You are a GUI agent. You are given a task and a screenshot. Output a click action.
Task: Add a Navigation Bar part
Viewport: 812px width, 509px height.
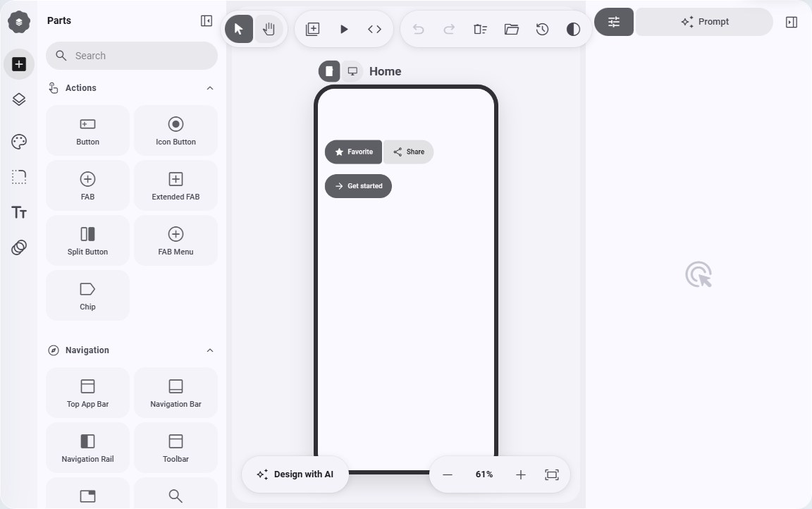pos(176,393)
